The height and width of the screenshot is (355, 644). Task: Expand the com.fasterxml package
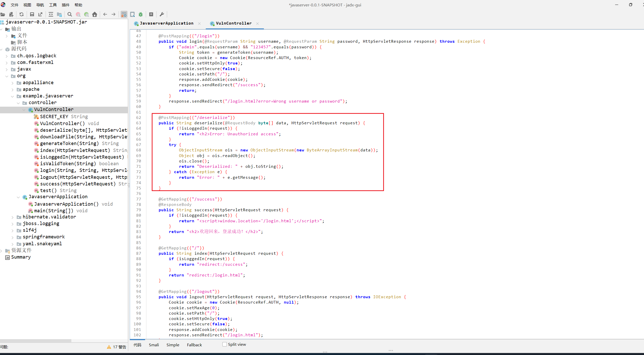click(x=7, y=63)
